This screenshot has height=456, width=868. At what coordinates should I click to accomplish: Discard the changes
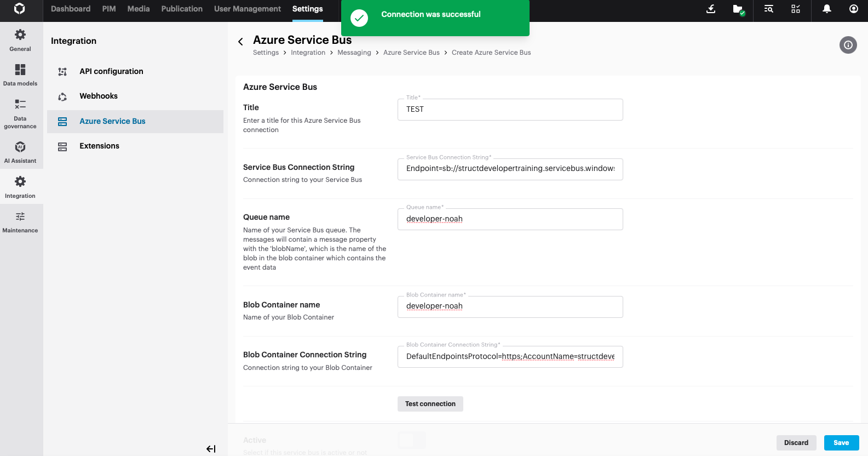796,443
